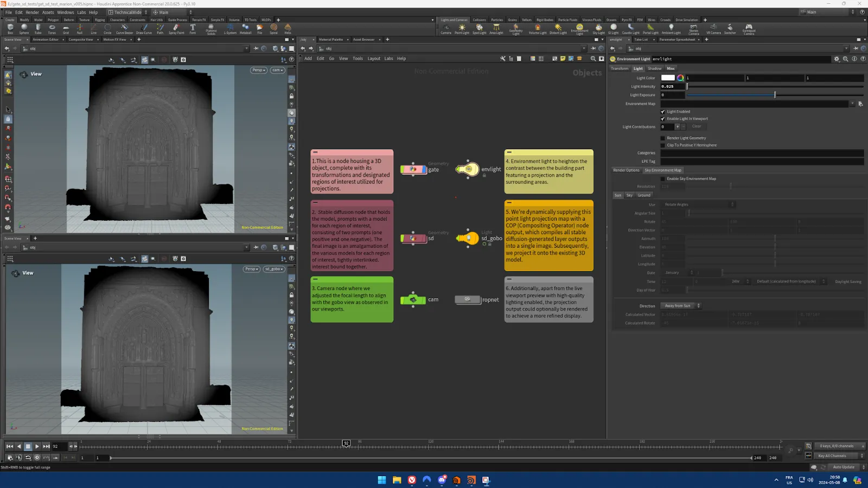Screen dimensions: 868x488
Task: Create an Area Light from the shelf
Action: (496, 29)
